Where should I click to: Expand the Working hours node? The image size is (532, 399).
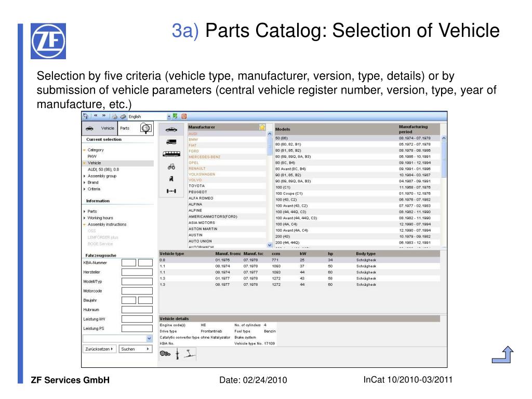85,218
